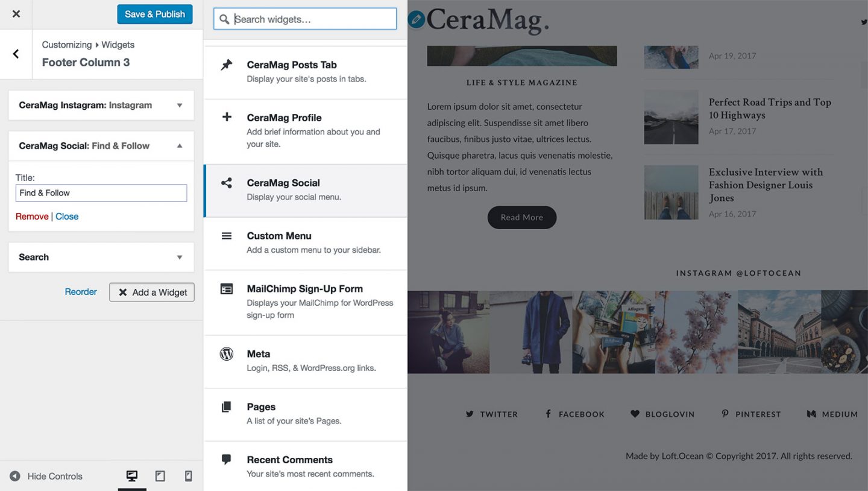Switch preview to mobile view

click(x=188, y=476)
